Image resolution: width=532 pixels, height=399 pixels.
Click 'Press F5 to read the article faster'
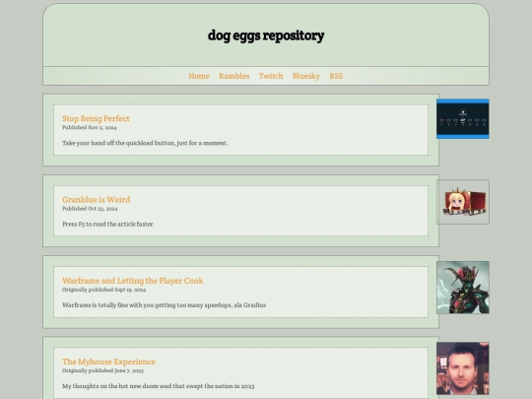[107, 224]
